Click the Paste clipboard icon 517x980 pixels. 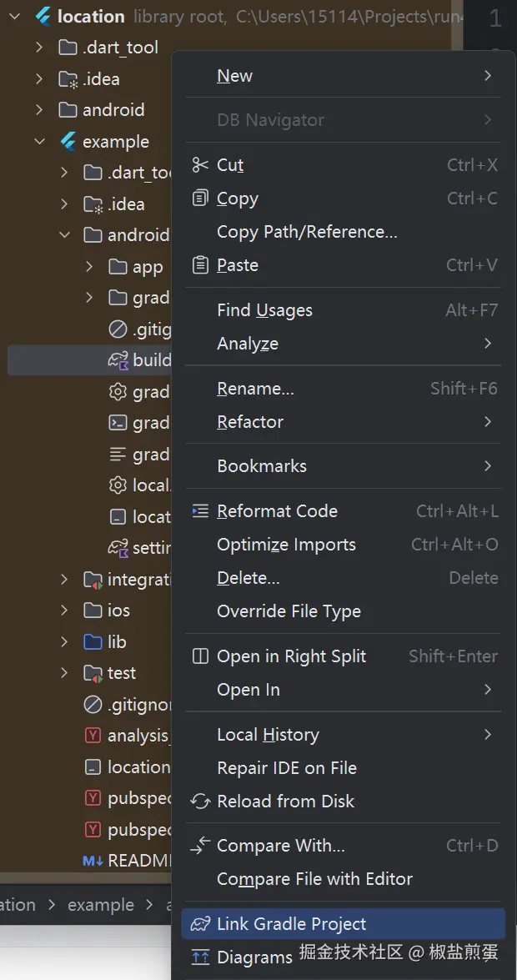click(x=200, y=265)
